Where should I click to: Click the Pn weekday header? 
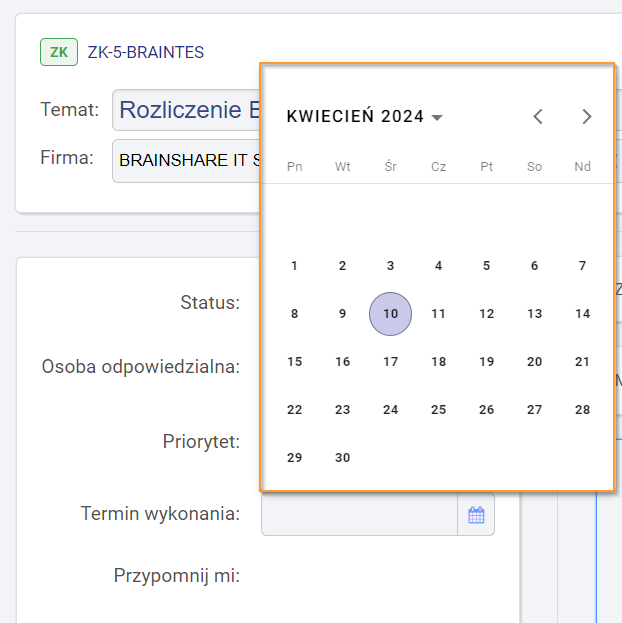pyautogui.click(x=295, y=166)
